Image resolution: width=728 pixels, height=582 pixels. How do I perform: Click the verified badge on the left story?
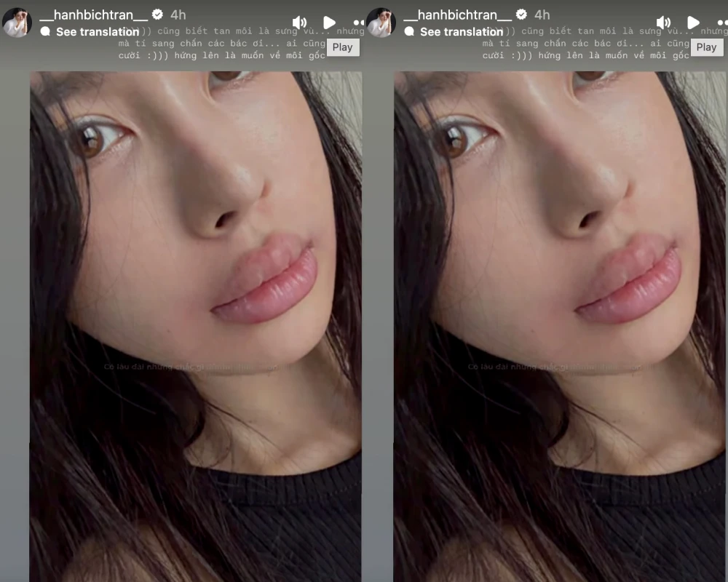pyautogui.click(x=157, y=15)
